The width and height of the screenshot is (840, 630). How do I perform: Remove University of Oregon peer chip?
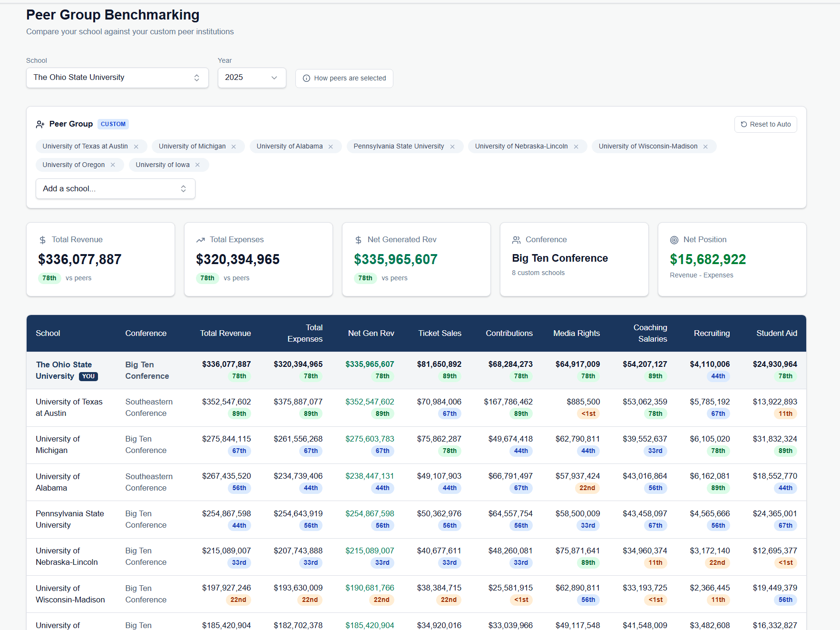point(113,165)
